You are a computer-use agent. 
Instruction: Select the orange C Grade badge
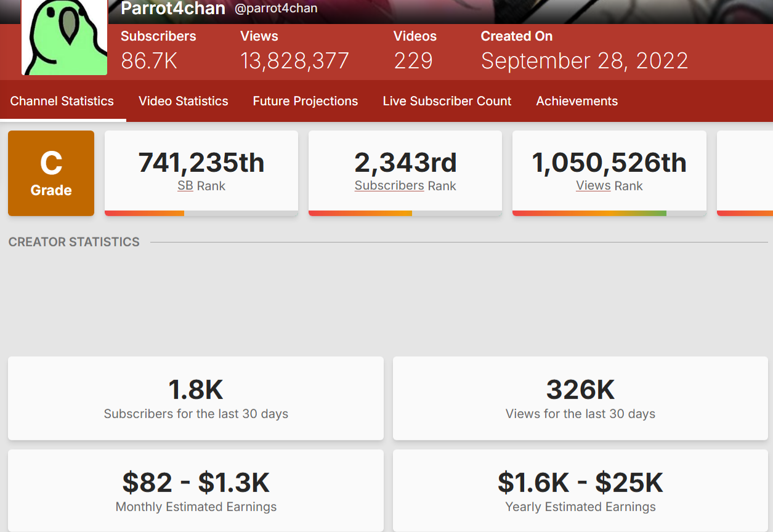click(51, 173)
